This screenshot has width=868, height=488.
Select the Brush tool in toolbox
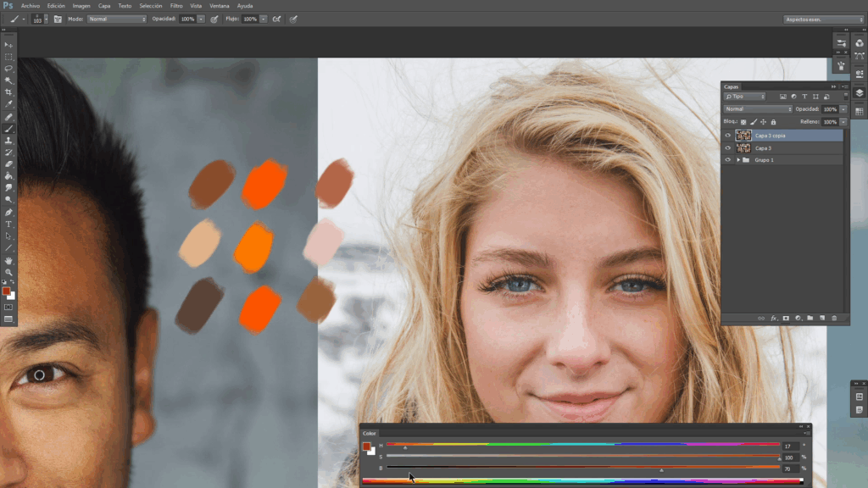[8, 129]
